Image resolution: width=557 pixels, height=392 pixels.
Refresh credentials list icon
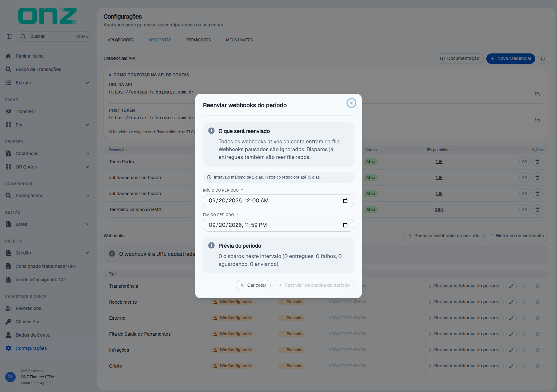pyautogui.click(x=543, y=59)
